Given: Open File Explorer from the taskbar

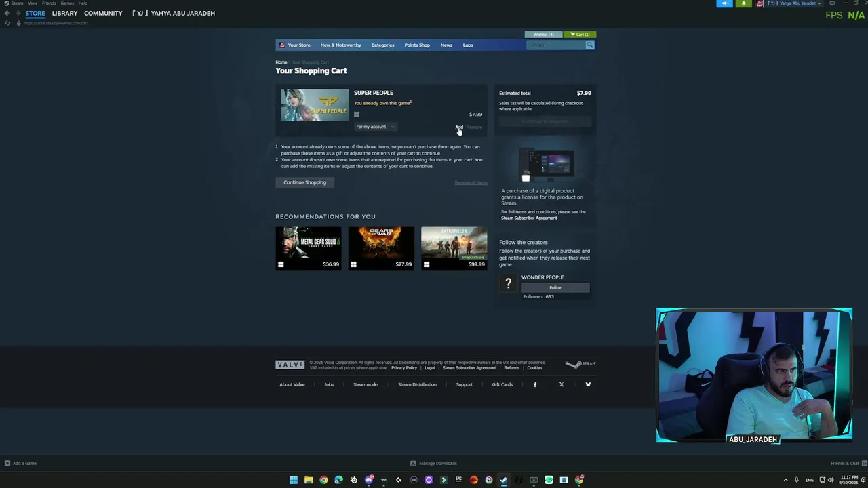Looking at the screenshot, I should pyautogui.click(x=309, y=480).
